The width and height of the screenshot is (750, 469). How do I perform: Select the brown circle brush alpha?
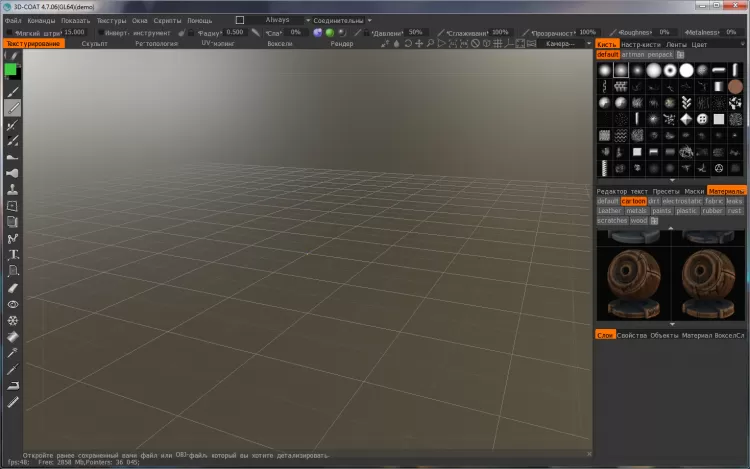click(x=735, y=87)
